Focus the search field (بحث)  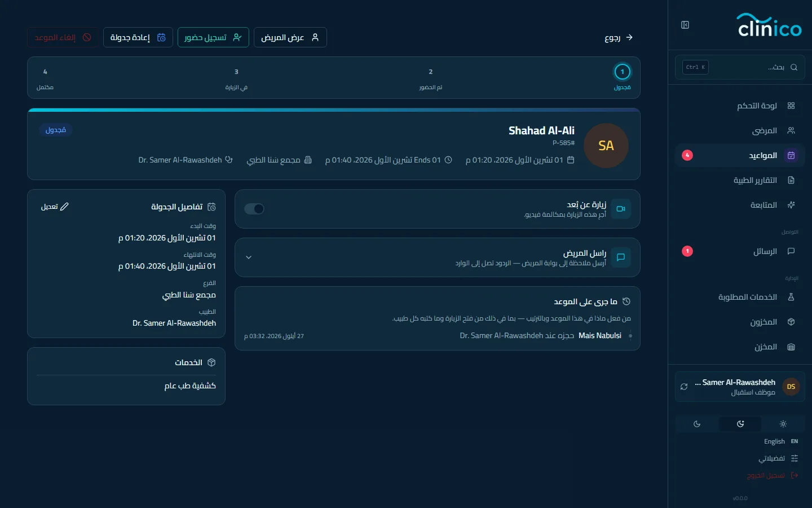pyautogui.click(x=740, y=67)
